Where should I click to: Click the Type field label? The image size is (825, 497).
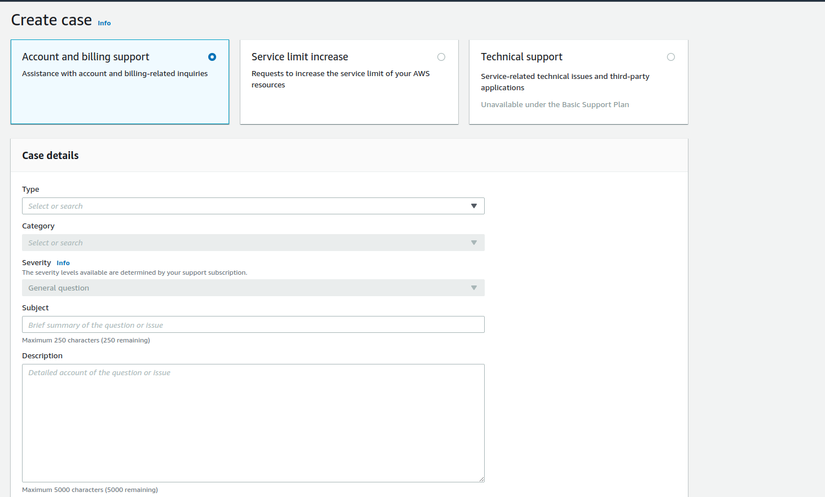(31, 189)
